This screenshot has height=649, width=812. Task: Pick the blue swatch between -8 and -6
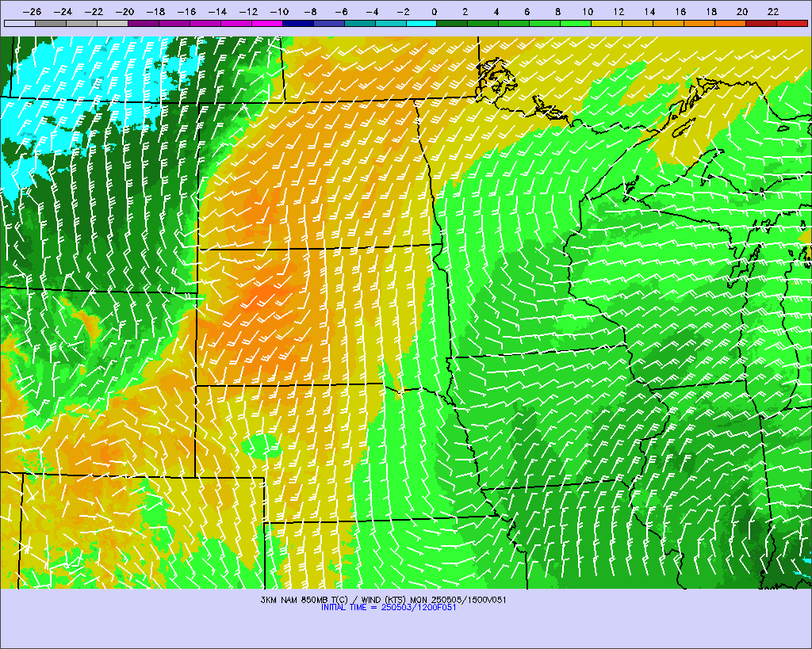[329, 23]
